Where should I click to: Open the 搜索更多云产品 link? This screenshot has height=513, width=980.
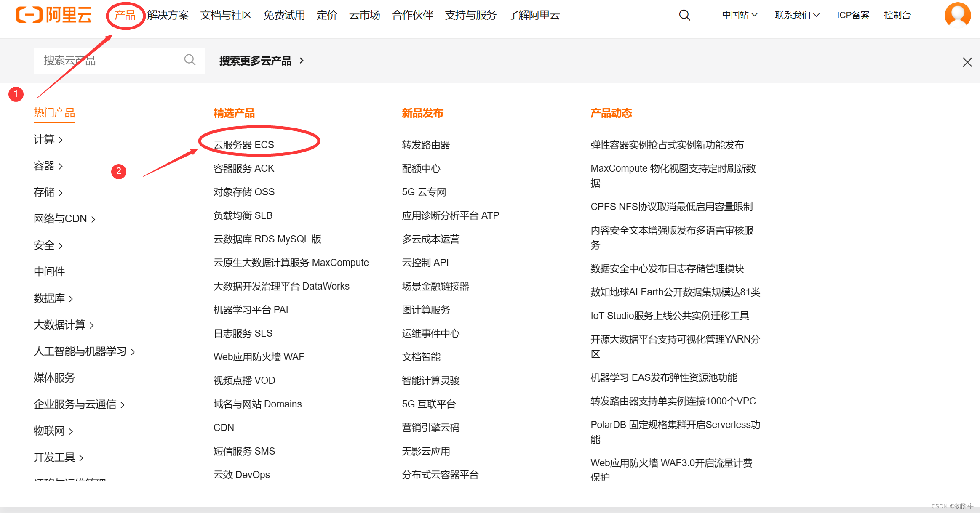click(261, 61)
